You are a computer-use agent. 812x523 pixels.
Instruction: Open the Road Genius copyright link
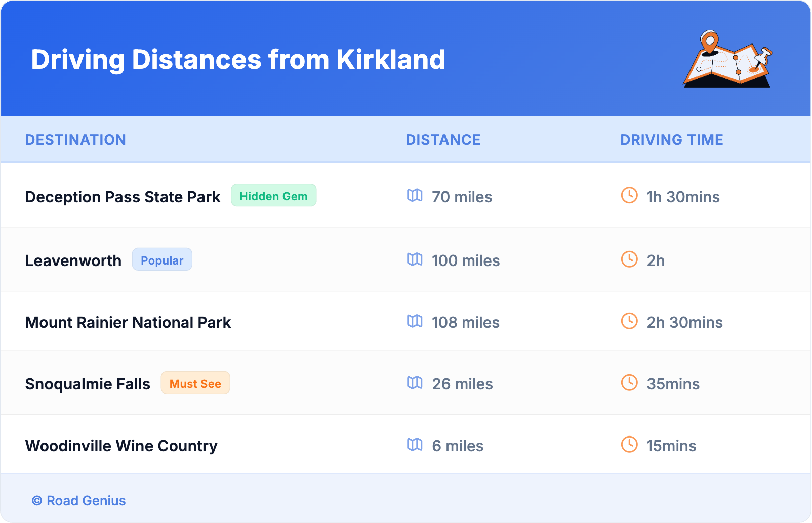[x=79, y=501]
